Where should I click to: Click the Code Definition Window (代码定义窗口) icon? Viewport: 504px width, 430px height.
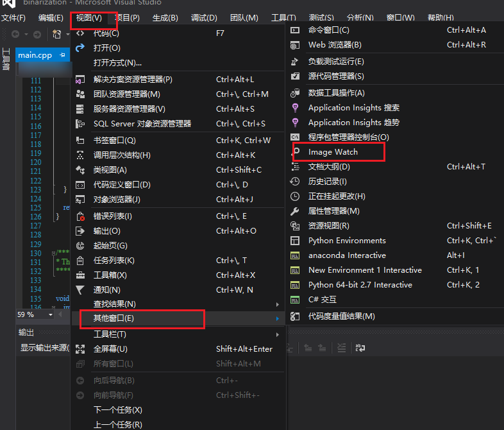tap(80, 185)
